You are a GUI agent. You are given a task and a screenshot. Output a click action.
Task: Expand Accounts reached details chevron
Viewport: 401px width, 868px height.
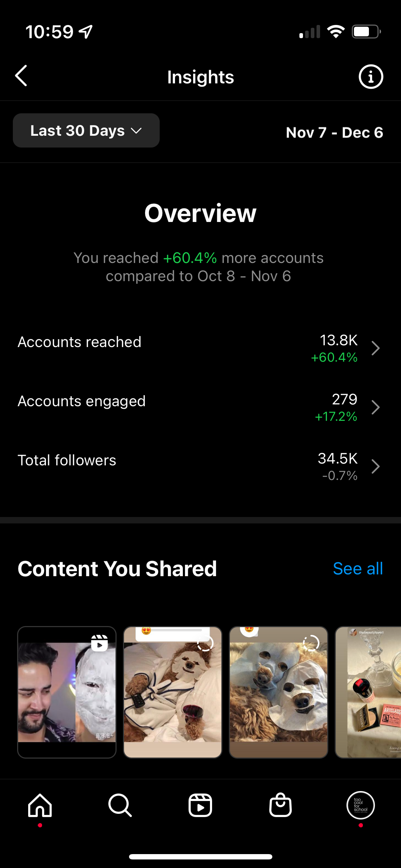point(375,348)
